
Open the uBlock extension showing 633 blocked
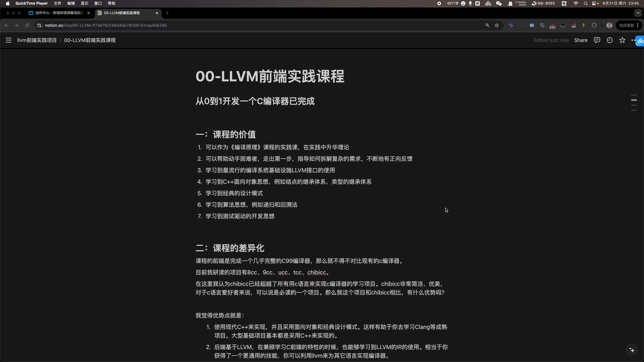click(552, 25)
